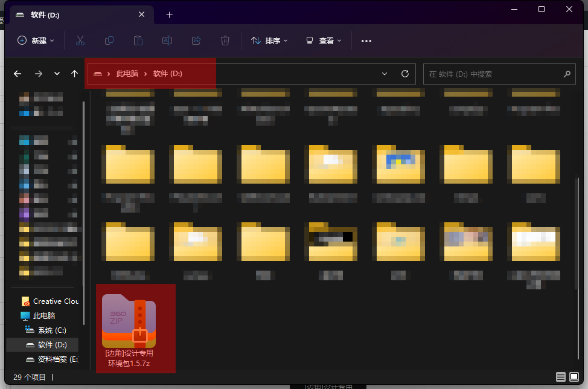Viewport: 588px width, 389px height.
Task: Select 软件 (D:) drive in sidebar
Action: (x=42, y=345)
